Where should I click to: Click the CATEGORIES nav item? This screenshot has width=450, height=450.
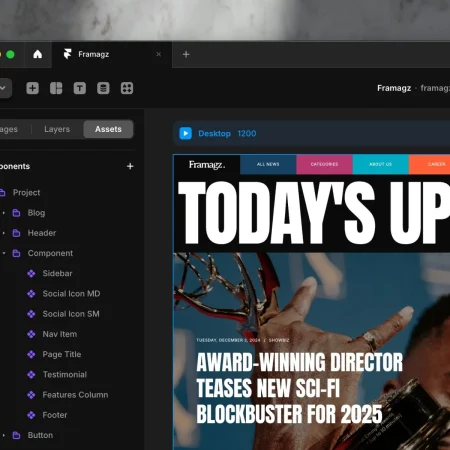point(324,164)
